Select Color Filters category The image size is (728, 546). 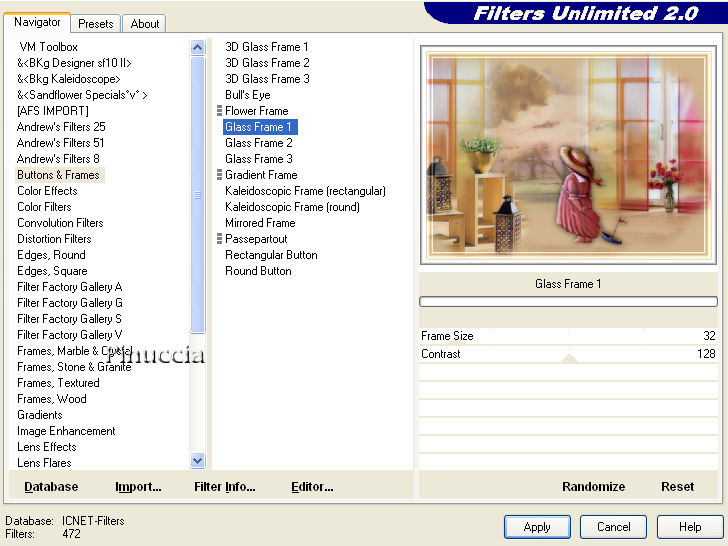45,207
